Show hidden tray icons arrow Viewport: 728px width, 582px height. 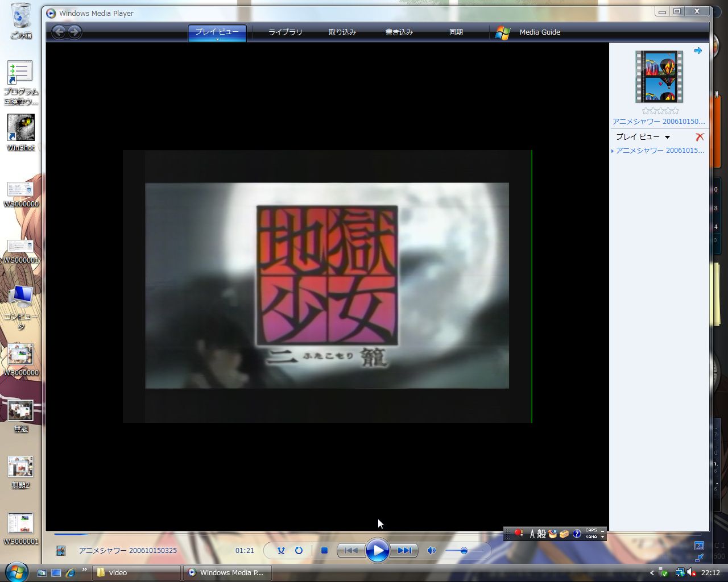(652, 572)
